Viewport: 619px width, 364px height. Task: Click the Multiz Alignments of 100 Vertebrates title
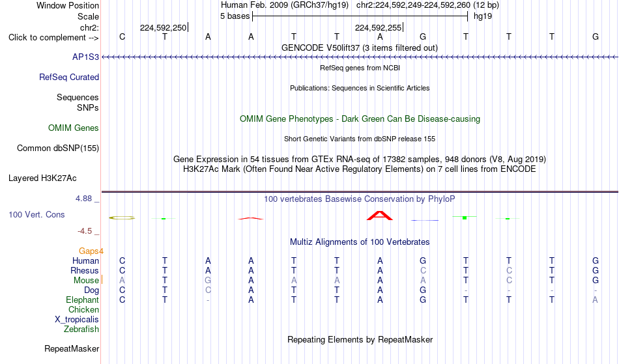pyautogui.click(x=360, y=242)
